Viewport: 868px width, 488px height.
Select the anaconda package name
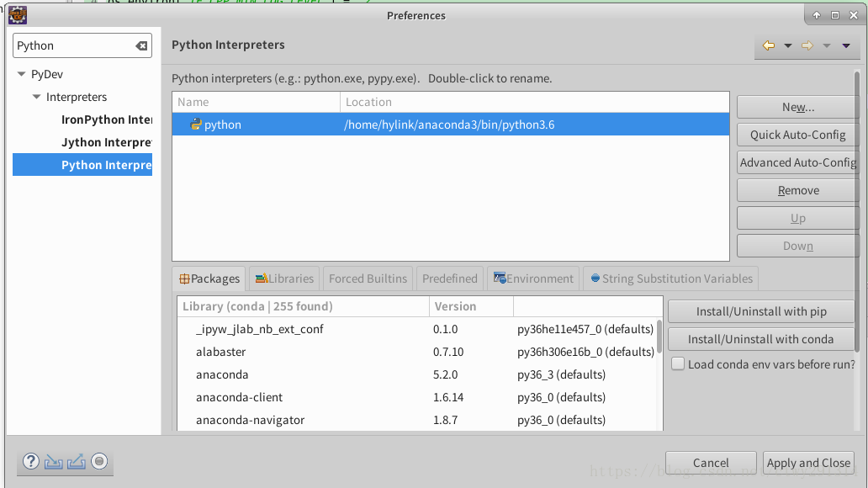click(x=222, y=374)
